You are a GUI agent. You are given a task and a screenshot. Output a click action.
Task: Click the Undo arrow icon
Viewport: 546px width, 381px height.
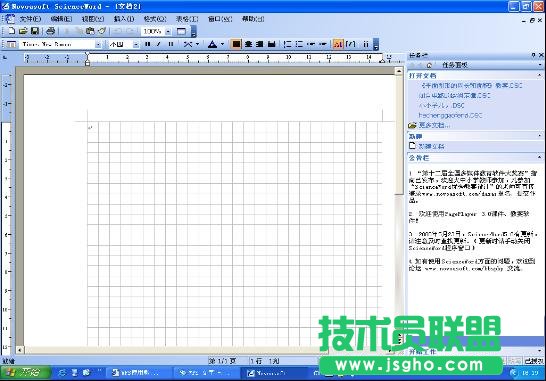118,31
